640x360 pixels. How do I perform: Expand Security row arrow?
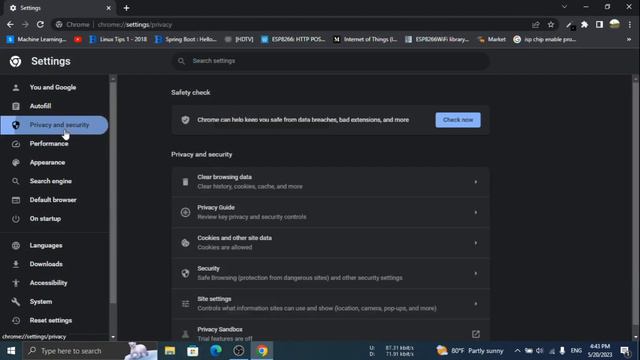click(476, 273)
